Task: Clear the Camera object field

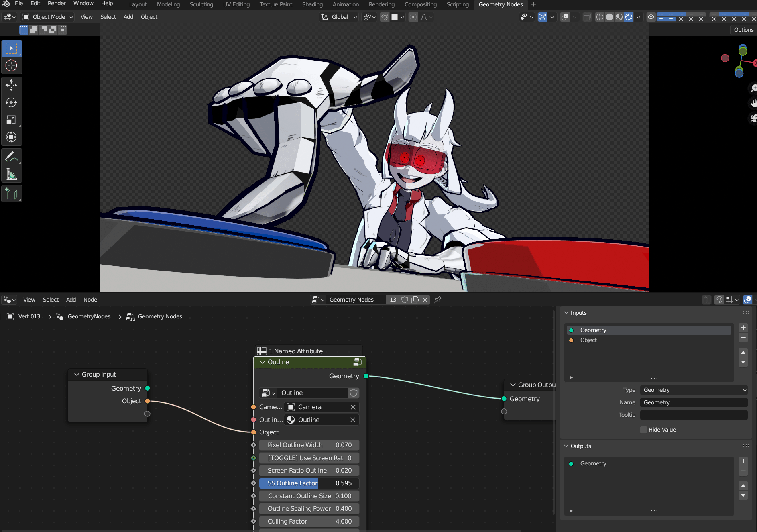Action: pos(353,407)
